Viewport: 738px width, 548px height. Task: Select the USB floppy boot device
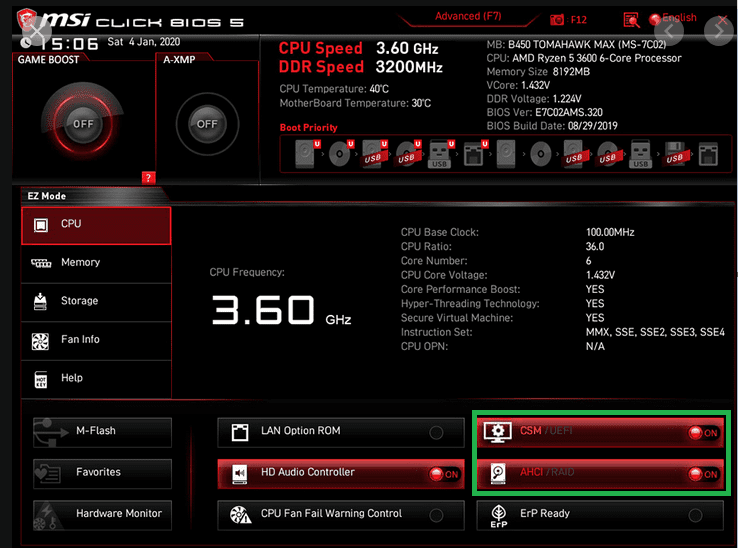(x=674, y=154)
